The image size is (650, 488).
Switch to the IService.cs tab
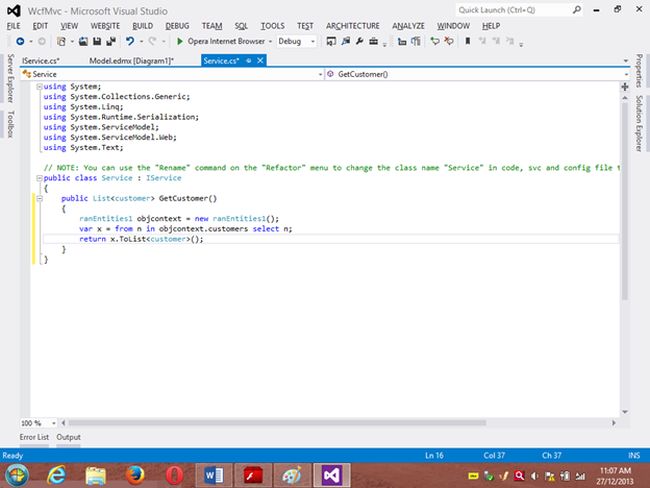tap(40, 61)
